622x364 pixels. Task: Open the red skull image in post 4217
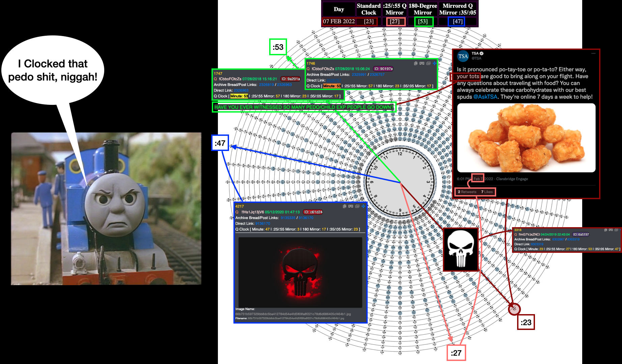300,272
